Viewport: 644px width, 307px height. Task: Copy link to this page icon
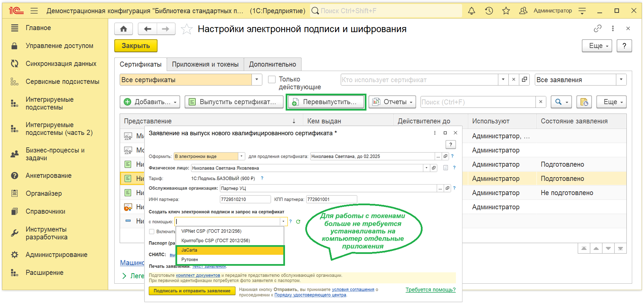click(597, 29)
